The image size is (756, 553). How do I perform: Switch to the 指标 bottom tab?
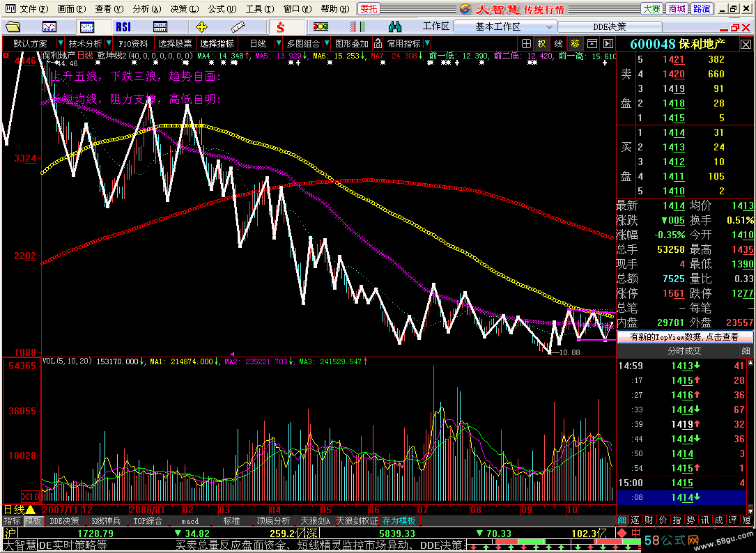pyautogui.click(x=12, y=521)
